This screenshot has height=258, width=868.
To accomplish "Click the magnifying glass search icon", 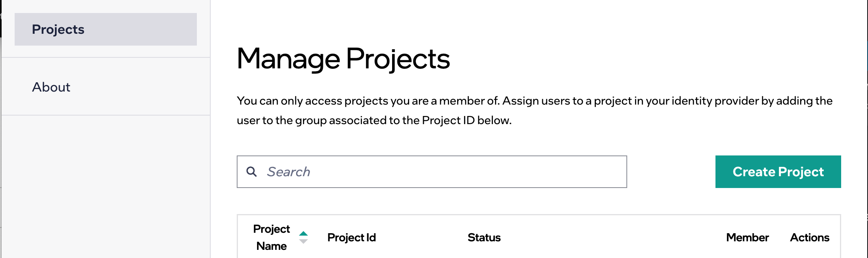I will (x=252, y=172).
